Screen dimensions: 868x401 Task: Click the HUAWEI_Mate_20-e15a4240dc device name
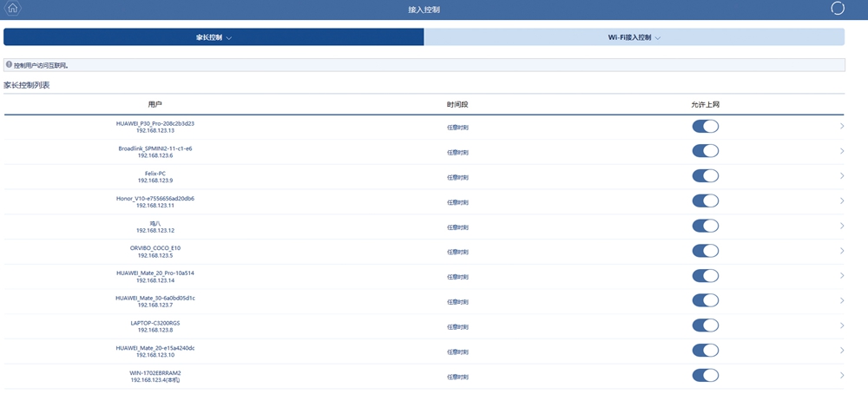(x=155, y=347)
